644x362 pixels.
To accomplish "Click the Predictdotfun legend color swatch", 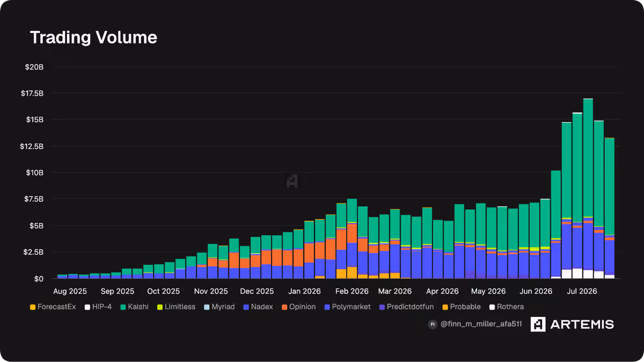I will [382, 307].
